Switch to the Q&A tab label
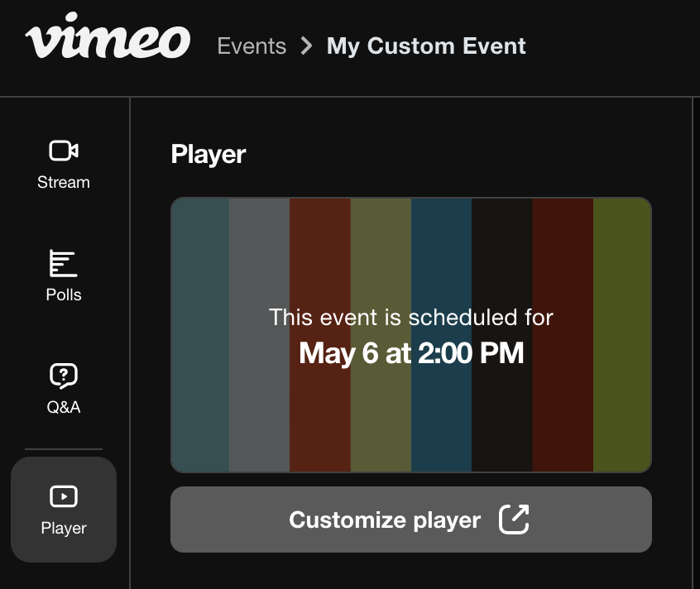The width and height of the screenshot is (700, 589). pos(64,408)
